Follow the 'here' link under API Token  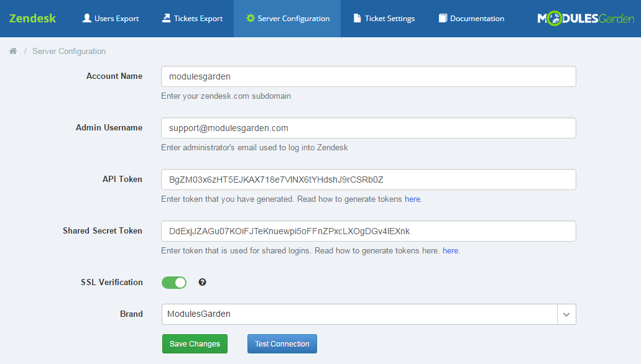(412, 199)
